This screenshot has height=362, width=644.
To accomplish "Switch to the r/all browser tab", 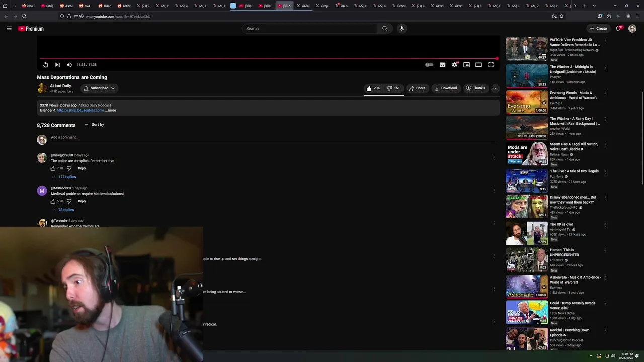I will [x=86, y=6].
